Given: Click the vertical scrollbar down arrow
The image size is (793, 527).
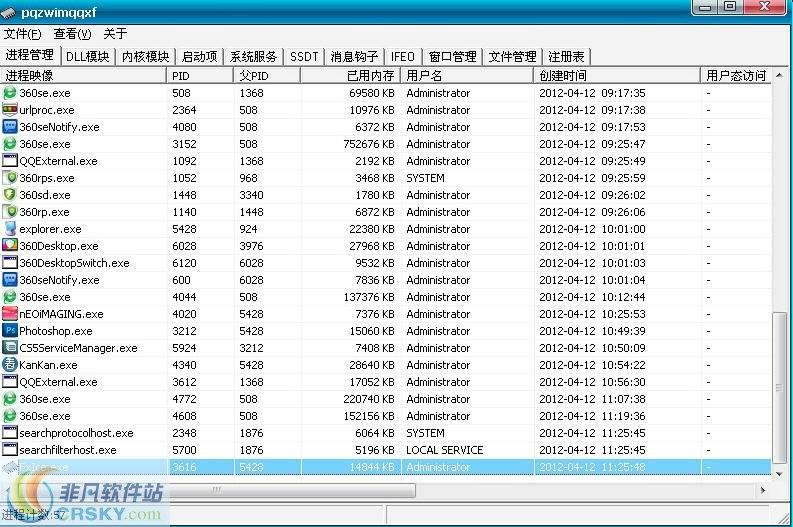Looking at the screenshot, I should pos(779,474).
